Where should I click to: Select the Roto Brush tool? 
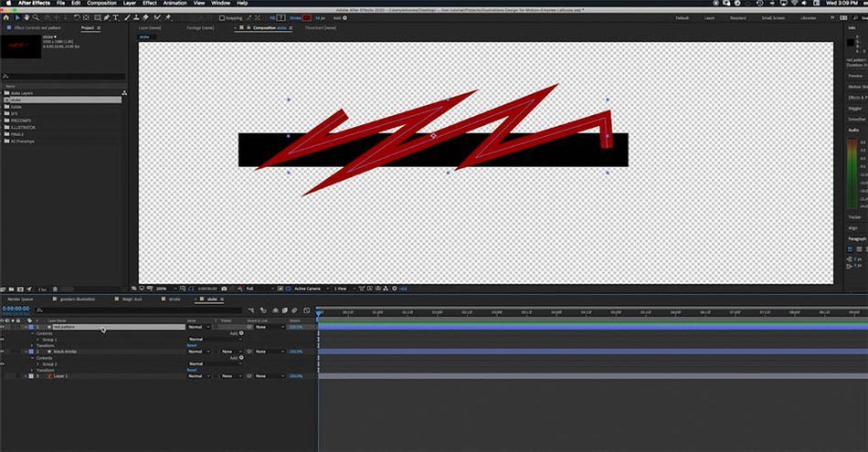point(157,17)
